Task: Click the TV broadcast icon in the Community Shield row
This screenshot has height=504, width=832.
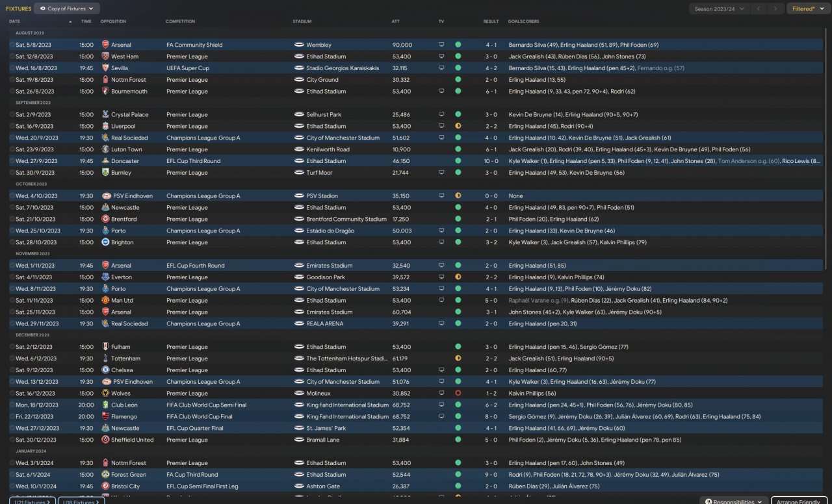Action: 441,45
